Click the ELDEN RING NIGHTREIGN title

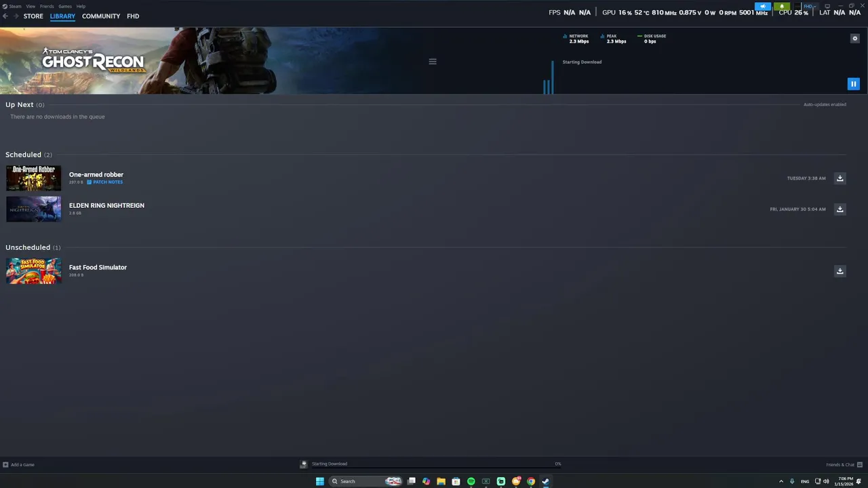[x=106, y=205]
